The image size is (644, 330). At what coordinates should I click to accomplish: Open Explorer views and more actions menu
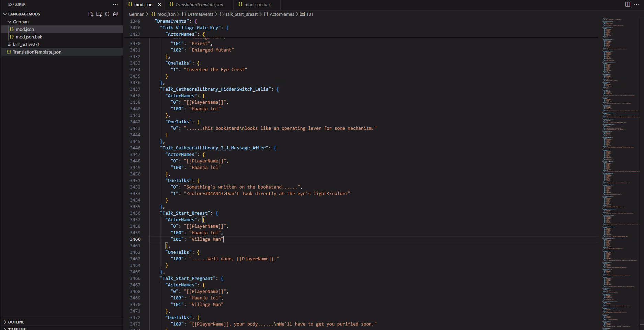[115, 4]
